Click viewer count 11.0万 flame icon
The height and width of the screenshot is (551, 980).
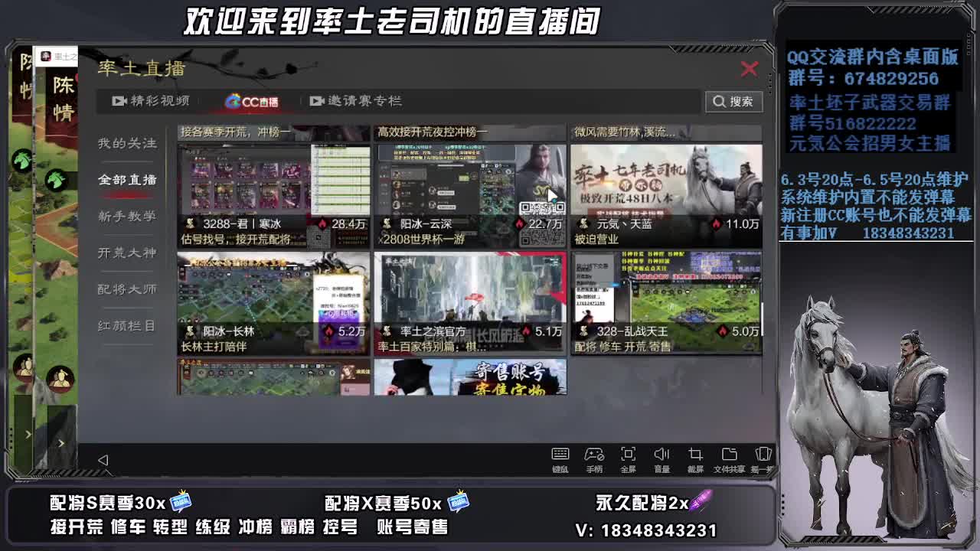point(717,224)
